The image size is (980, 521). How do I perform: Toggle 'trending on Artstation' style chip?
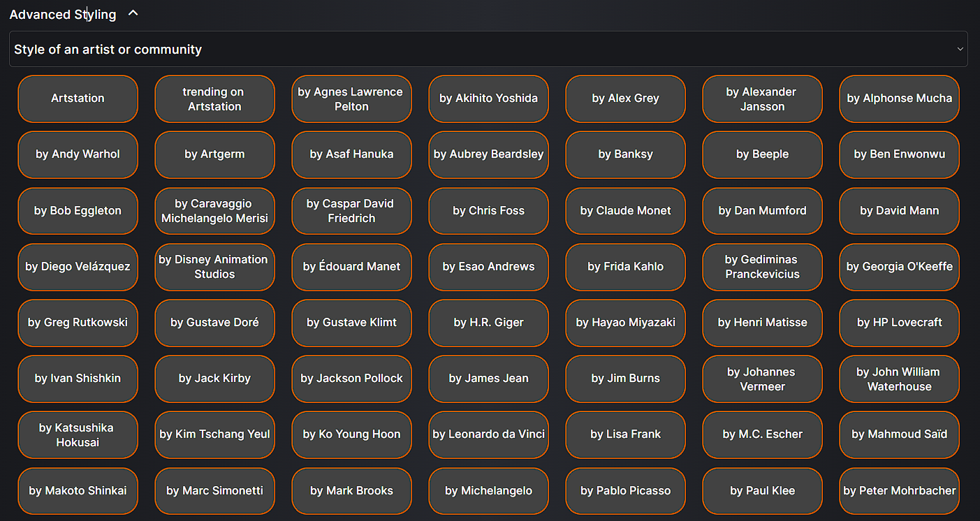pyautogui.click(x=214, y=99)
